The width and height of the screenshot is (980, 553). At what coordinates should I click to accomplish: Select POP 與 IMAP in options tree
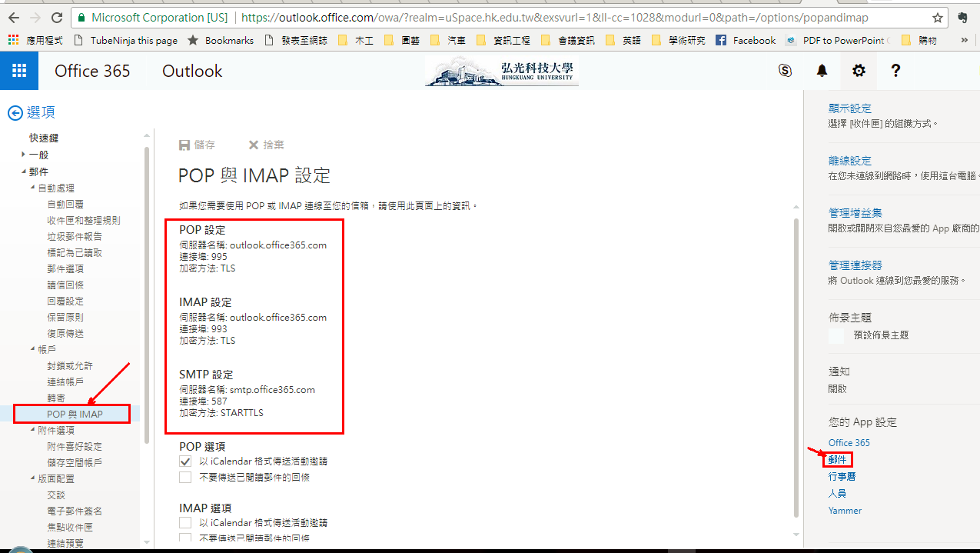[x=75, y=414]
